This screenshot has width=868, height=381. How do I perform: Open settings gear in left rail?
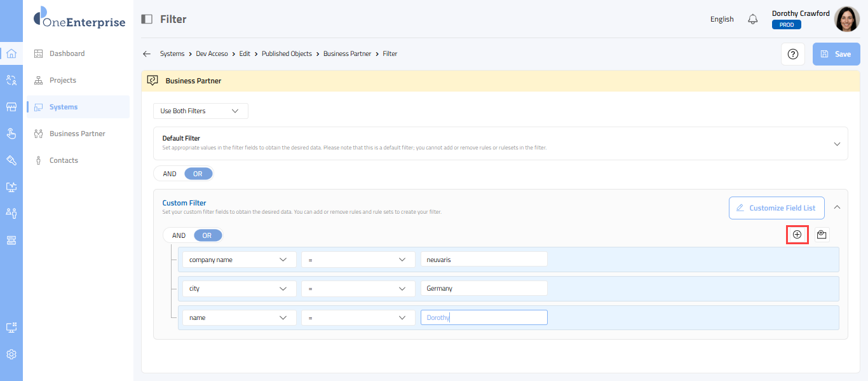(x=11, y=354)
